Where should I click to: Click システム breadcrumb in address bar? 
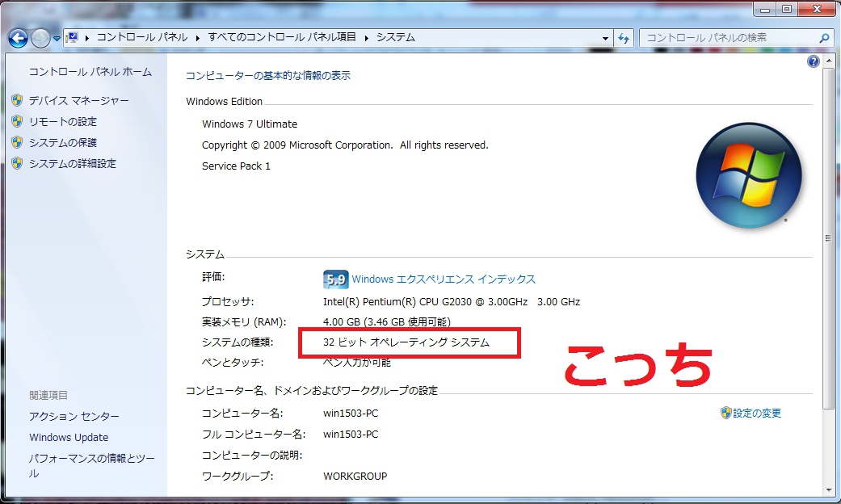pyautogui.click(x=396, y=37)
